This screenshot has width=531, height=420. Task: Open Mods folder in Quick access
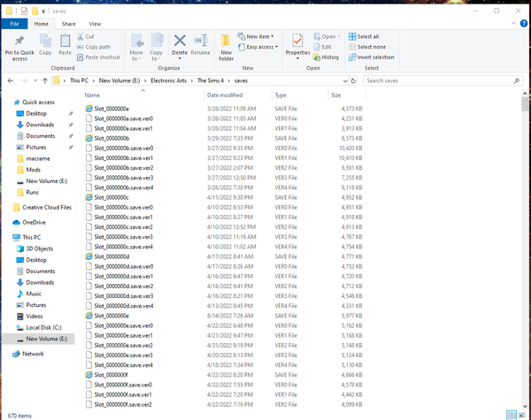(34, 170)
